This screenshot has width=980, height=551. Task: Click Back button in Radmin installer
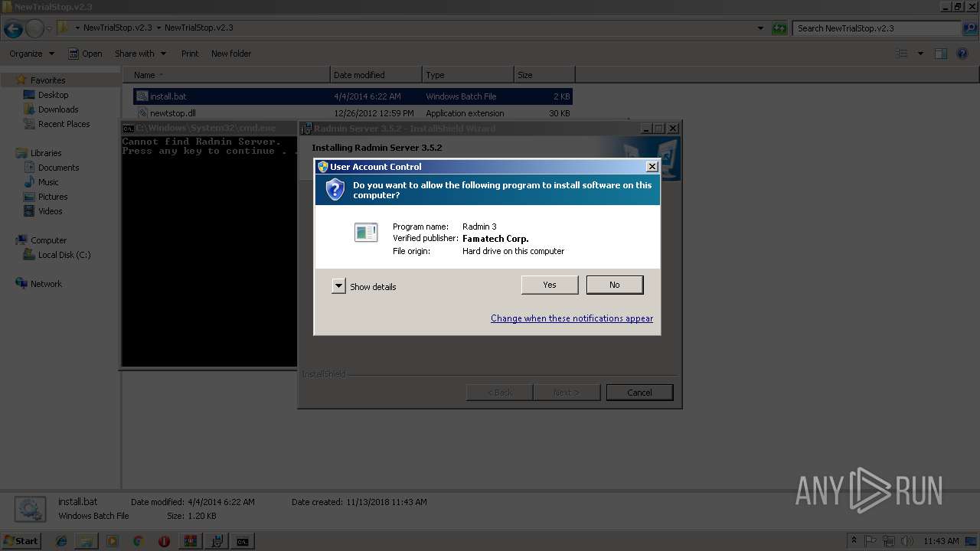tap(500, 393)
